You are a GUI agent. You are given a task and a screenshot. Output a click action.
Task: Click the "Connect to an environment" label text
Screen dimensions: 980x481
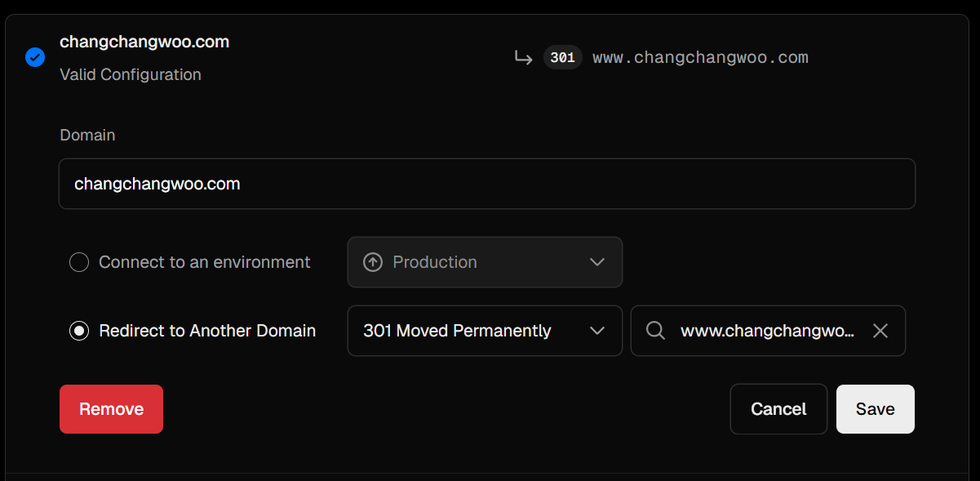pos(205,262)
